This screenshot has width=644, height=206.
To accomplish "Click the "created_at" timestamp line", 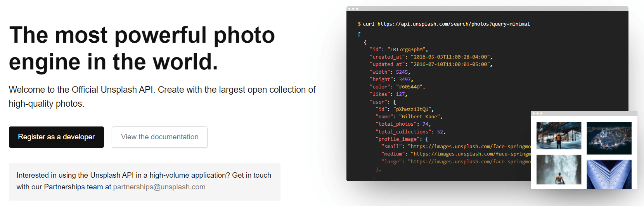I will pyautogui.click(x=431, y=57).
